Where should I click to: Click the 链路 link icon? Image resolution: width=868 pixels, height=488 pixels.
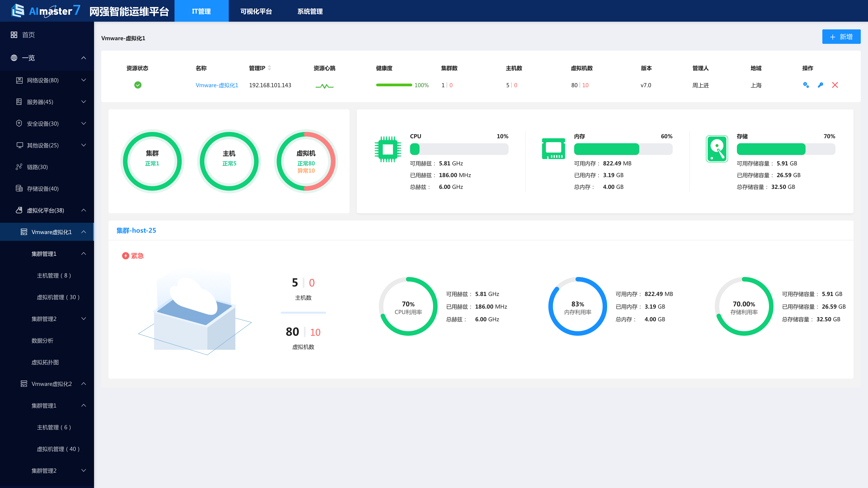19,167
